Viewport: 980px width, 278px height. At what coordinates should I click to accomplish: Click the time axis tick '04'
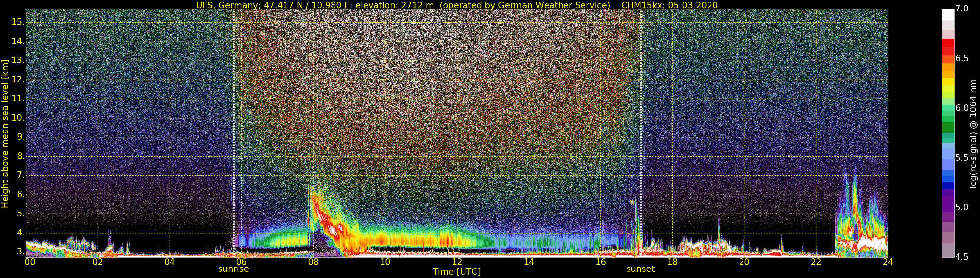pyautogui.click(x=170, y=262)
